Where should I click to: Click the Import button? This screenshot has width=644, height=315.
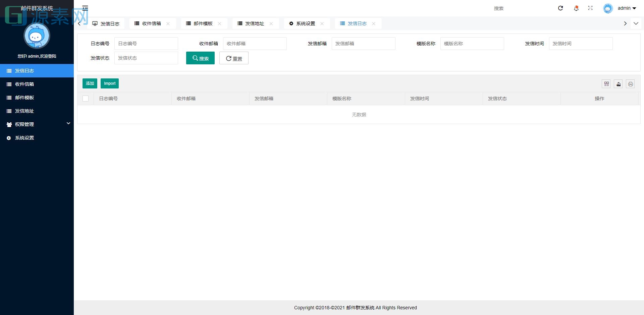[109, 83]
